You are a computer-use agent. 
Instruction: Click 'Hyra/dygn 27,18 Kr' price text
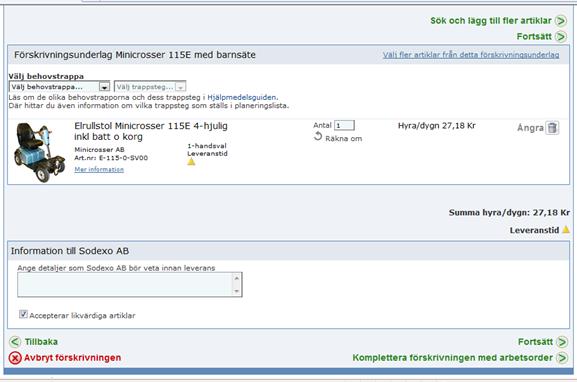coord(437,126)
